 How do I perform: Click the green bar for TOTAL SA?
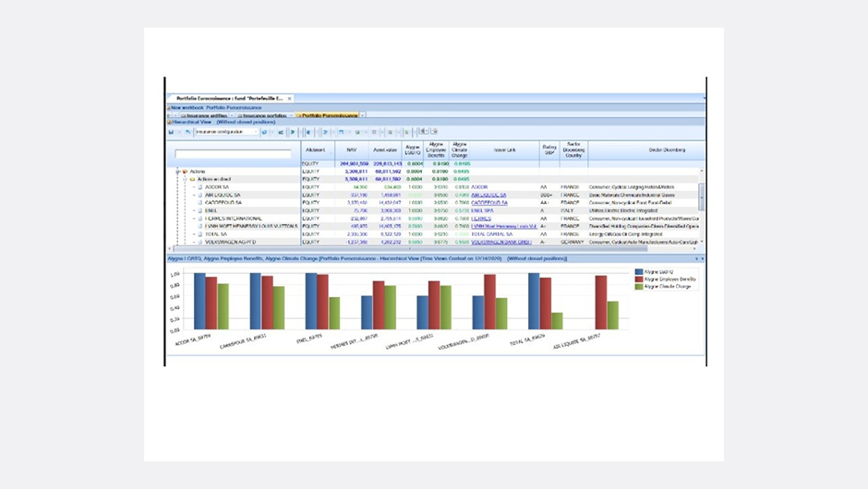557,321
